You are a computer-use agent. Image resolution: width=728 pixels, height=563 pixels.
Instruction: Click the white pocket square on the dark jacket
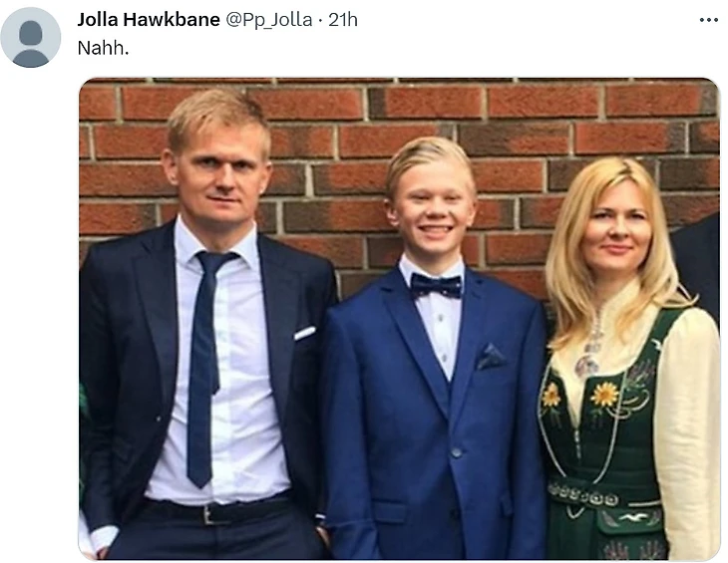point(304,333)
